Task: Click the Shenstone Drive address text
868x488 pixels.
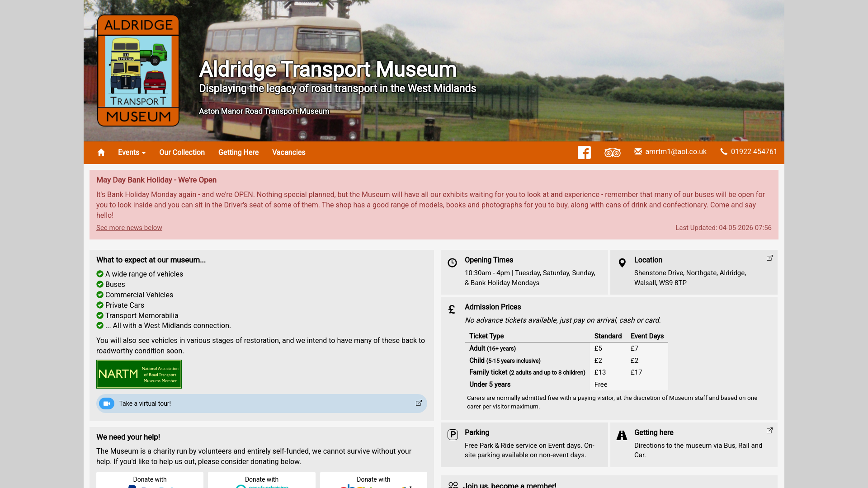Action: coord(690,278)
